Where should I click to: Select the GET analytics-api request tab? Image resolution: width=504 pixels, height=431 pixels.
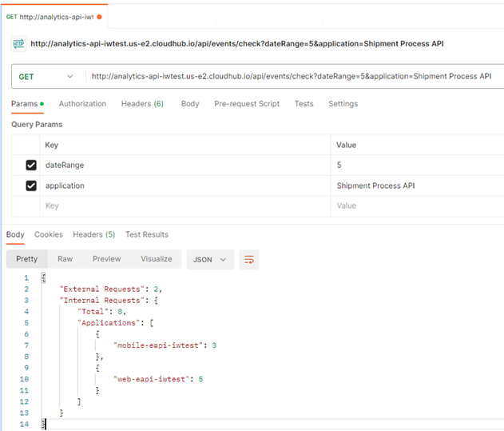point(54,17)
